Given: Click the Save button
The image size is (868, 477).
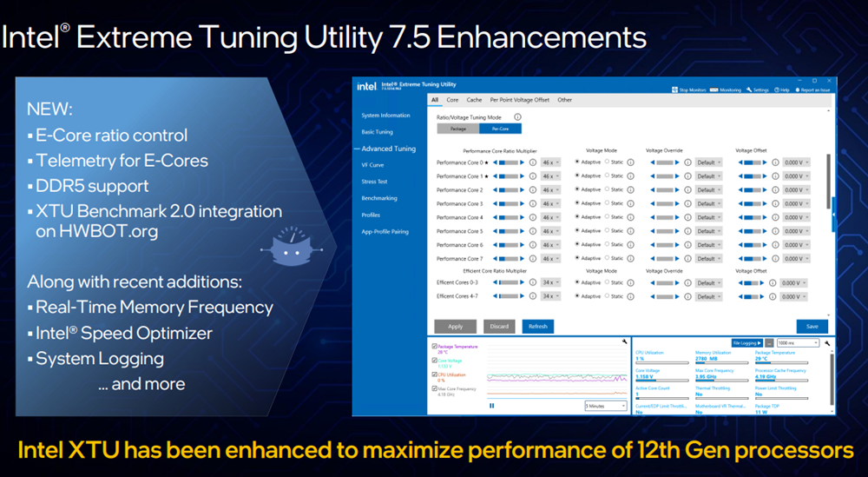Looking at the screenshot, I should click(812, 327).
